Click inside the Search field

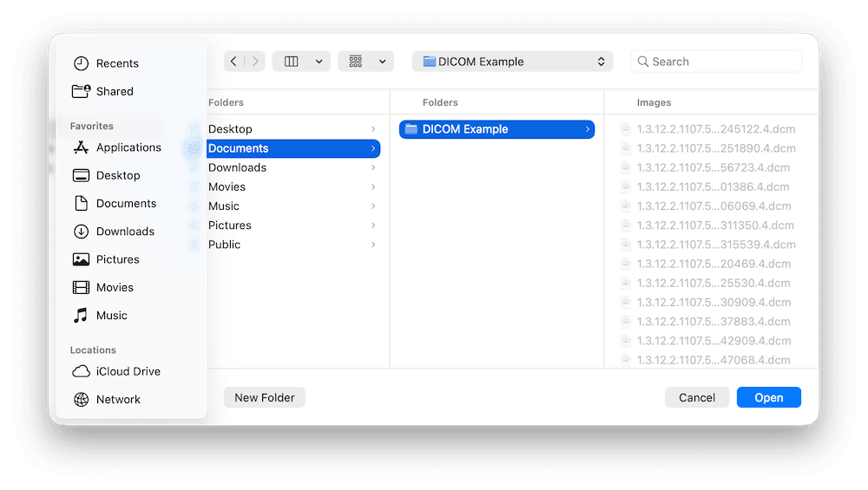point(720,62)
